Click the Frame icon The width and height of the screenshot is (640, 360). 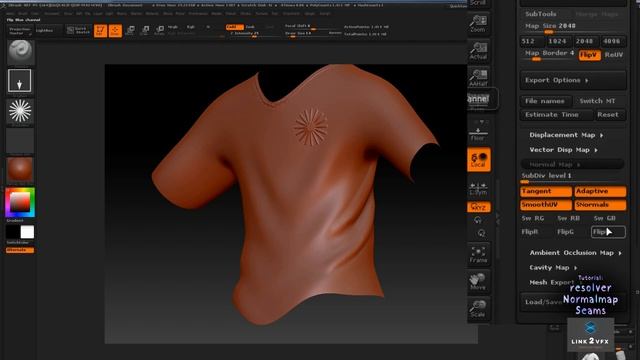(x=478, y=255)
